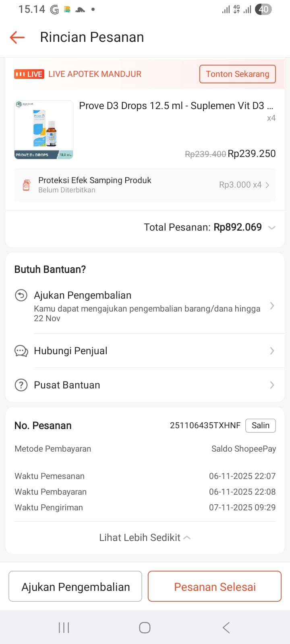Tap the Pesanan Selesai button
Screen dimensions: 290x644
[x=215, y=586]
